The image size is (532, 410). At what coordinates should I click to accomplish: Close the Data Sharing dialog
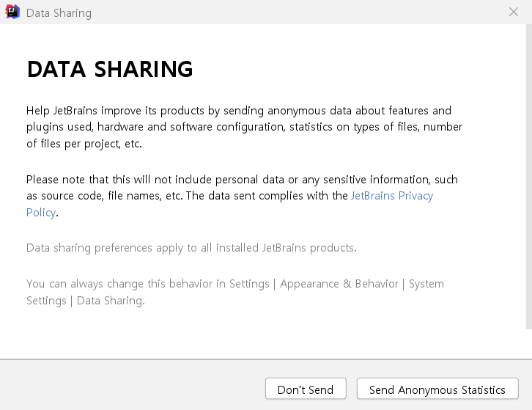click(x=514, y=12)
